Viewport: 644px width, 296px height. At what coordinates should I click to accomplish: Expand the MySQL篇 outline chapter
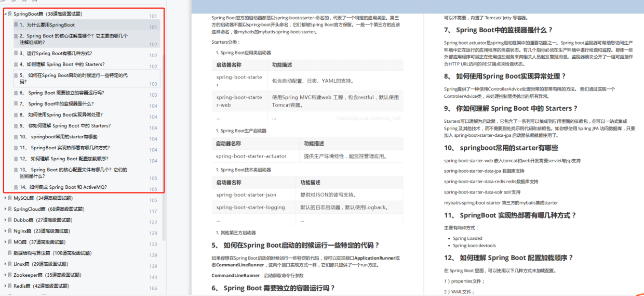pos(5,198)
